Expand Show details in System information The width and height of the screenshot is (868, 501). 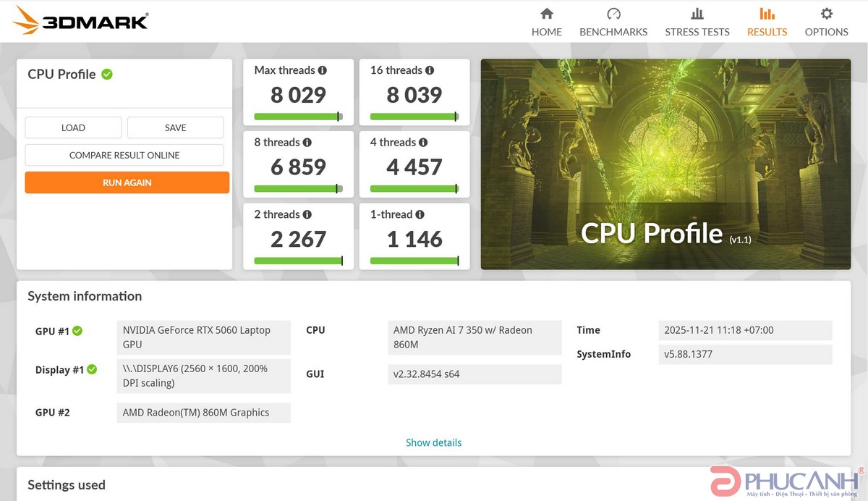coord(433,442)
